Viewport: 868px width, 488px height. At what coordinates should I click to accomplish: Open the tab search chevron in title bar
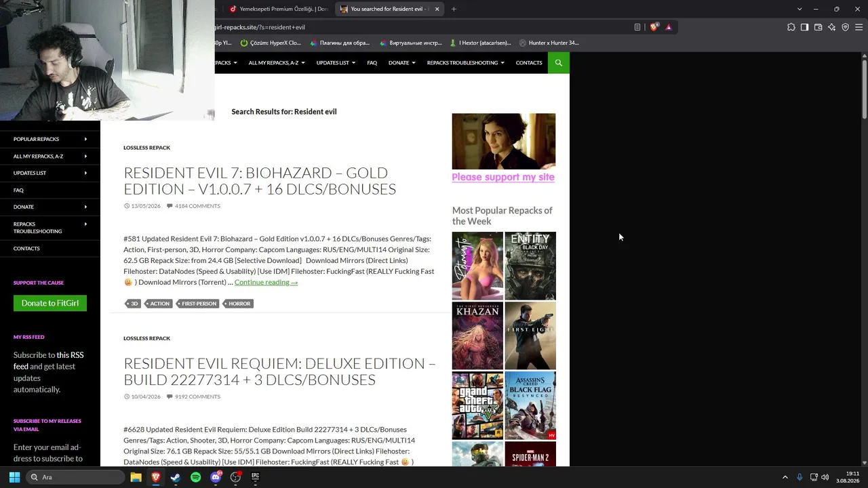[800, 9]
